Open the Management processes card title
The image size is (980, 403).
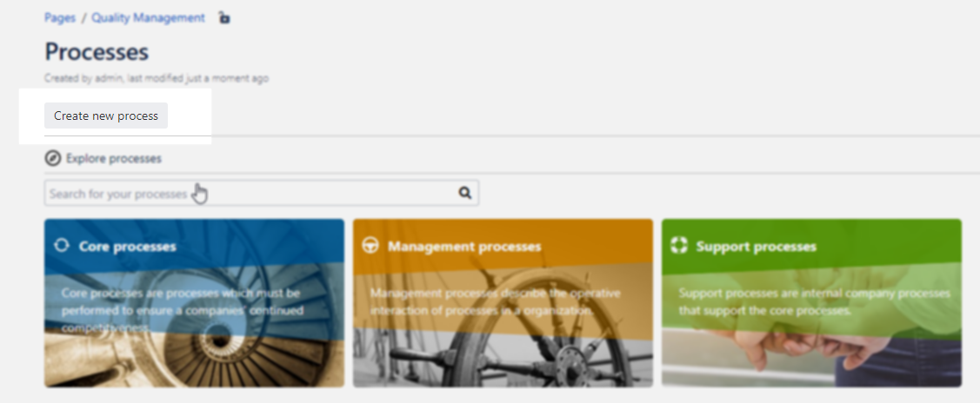click(x=464, y=247)
